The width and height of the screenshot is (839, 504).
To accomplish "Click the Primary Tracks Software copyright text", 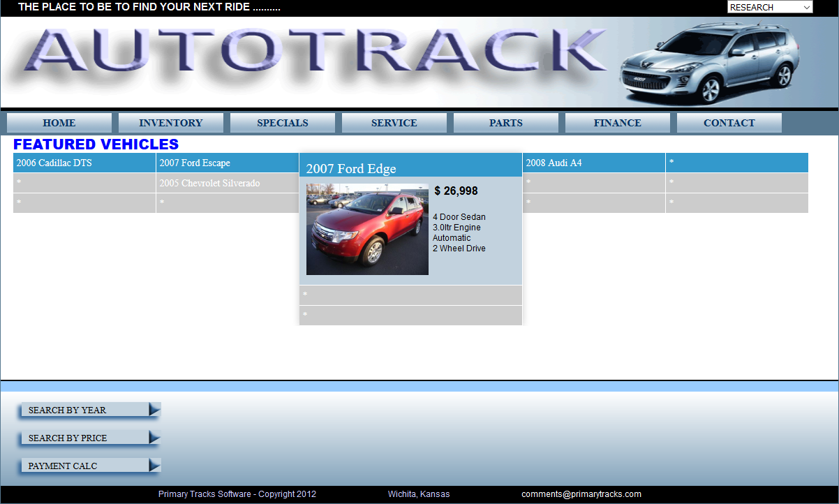I will pos(237,494).
